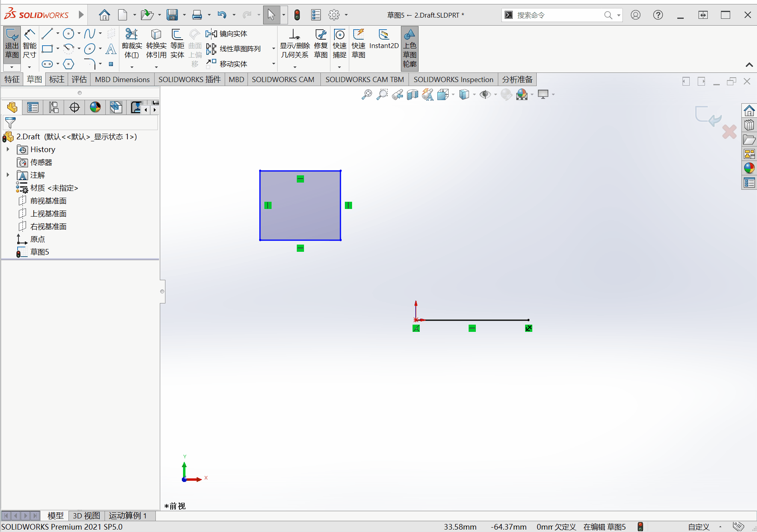Select 前视基准面 in feature tree
Screen dimensions: 757x532
coord(48,201)
